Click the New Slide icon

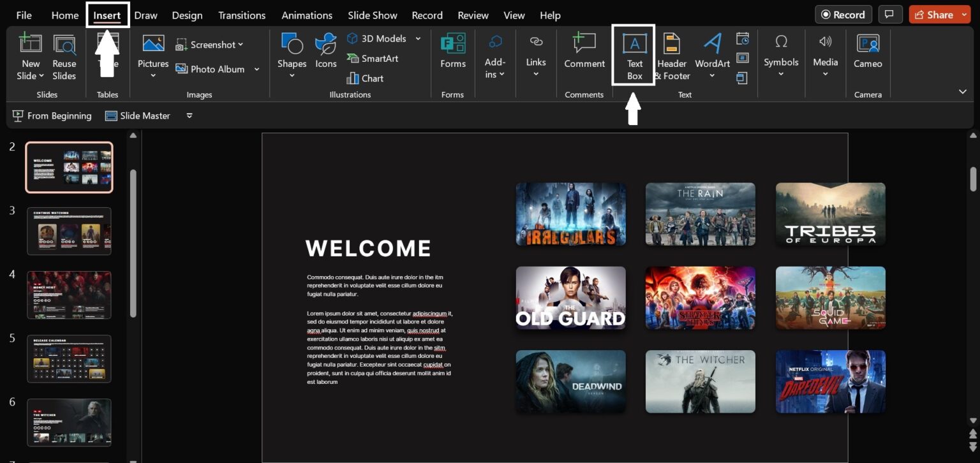pos(31,43)
